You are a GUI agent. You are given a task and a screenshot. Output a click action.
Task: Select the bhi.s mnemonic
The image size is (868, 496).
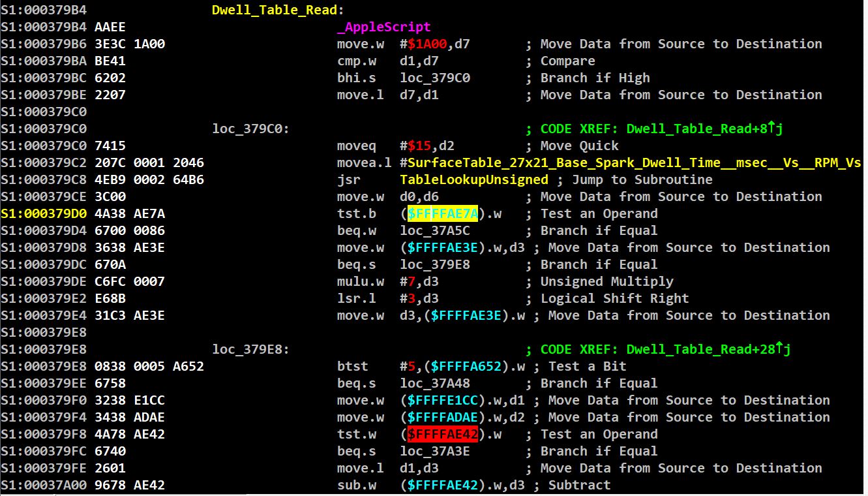[357, 78]
